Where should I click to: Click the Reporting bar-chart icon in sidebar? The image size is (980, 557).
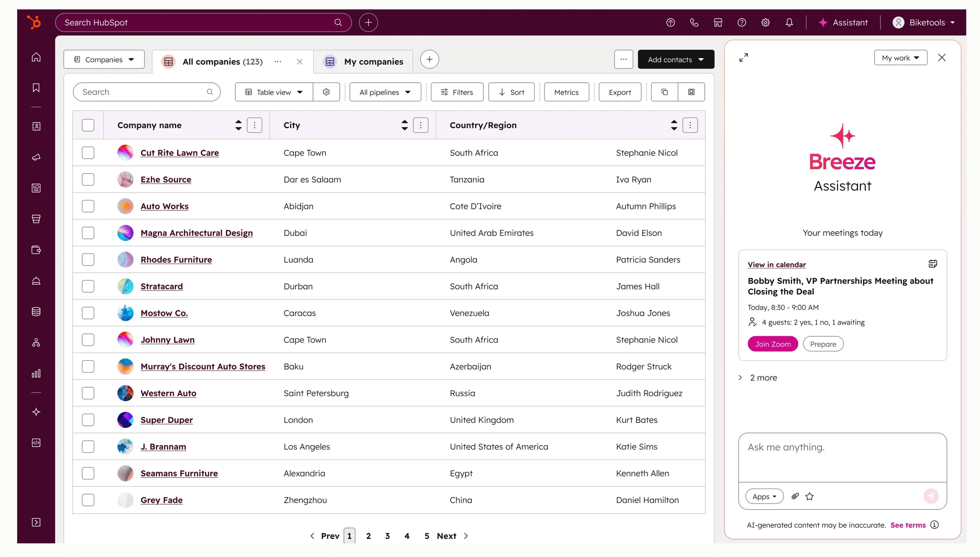[x=36, y=374]
